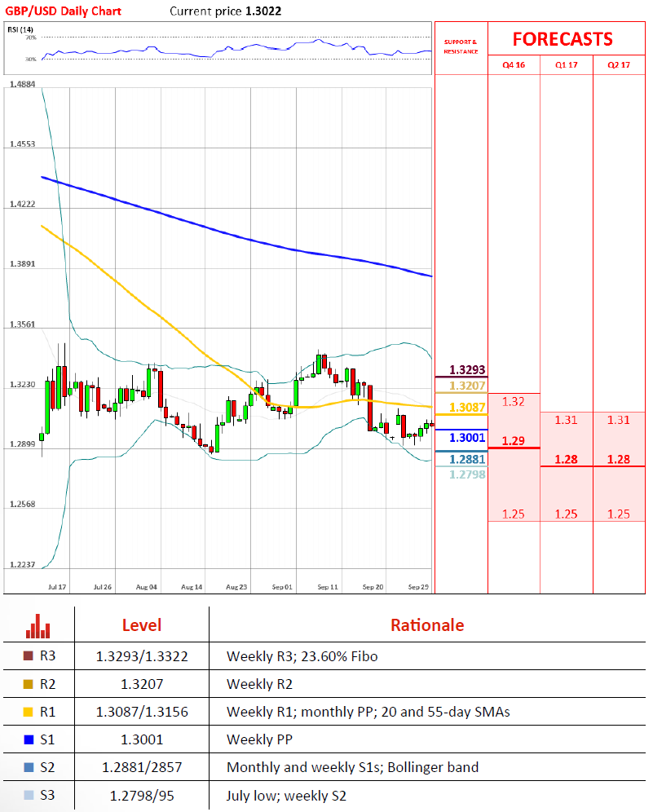This screenshot has width=653, height=812.
Task: Click the 1.4884 price axis label
Action: (x=22, y=84)
